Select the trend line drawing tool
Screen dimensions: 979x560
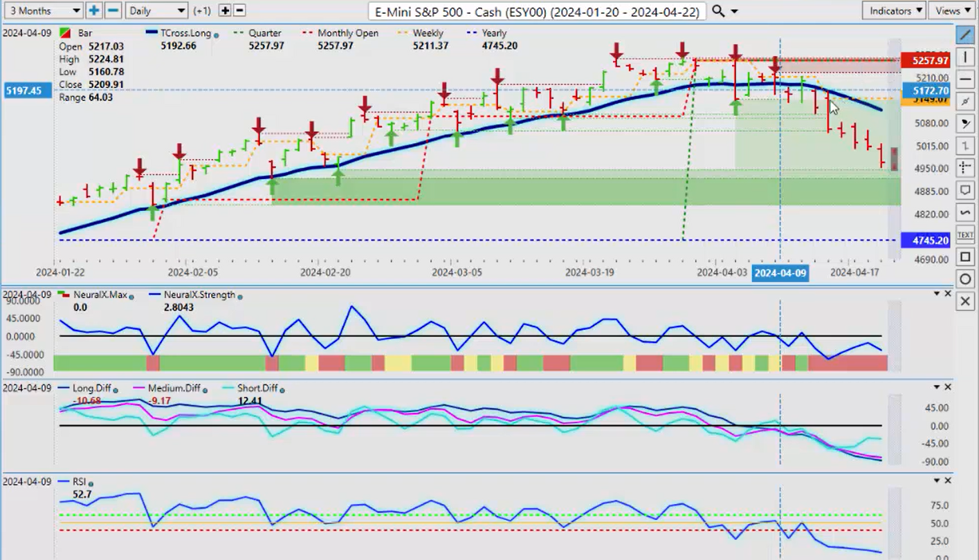(965, 34)
